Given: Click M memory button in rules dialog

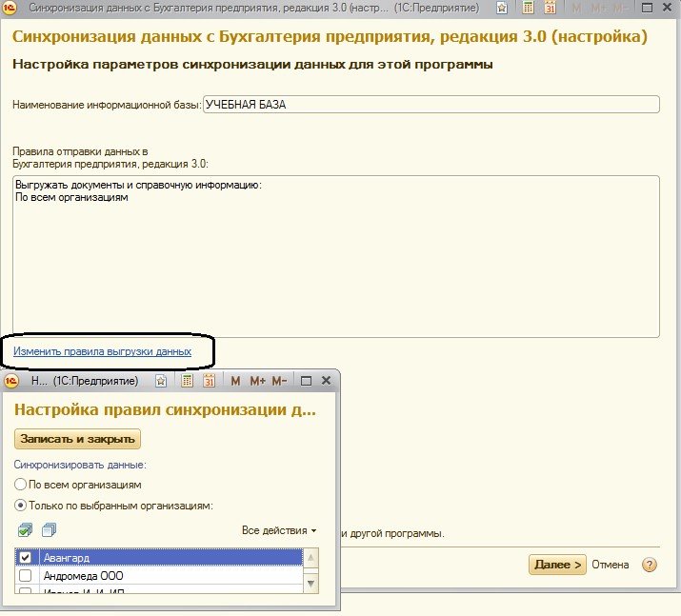Looking at the screenshot, I should point(235,381).
